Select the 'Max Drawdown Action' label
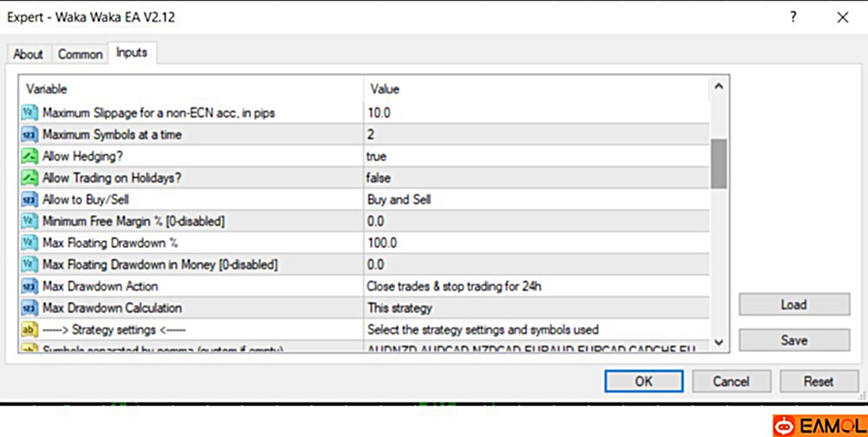 (100, 286)
